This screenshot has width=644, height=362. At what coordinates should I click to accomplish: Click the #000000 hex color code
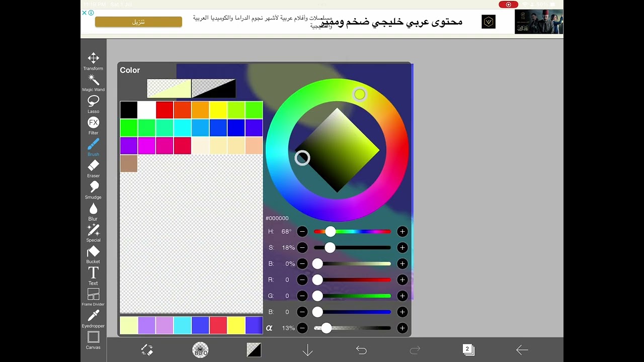277,218
